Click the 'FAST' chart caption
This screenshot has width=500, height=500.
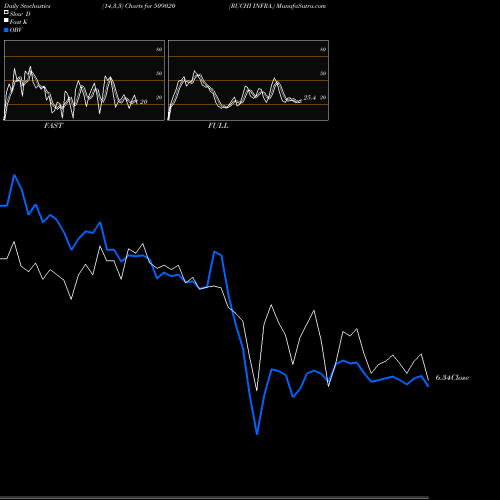pyautogui.click(x=54, y=126)
